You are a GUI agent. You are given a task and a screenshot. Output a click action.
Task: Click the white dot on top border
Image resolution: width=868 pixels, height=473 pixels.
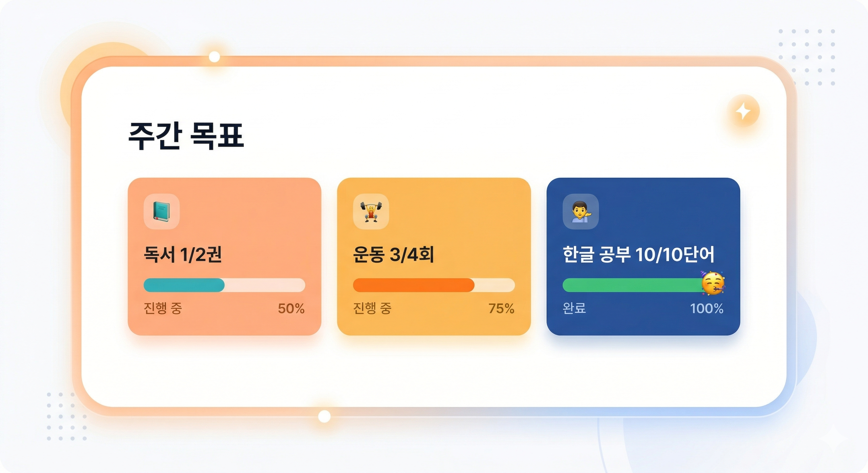(214, 57)
